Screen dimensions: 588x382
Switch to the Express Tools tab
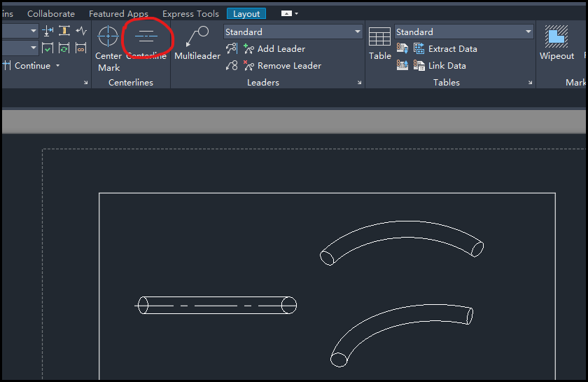coord(190,14)
